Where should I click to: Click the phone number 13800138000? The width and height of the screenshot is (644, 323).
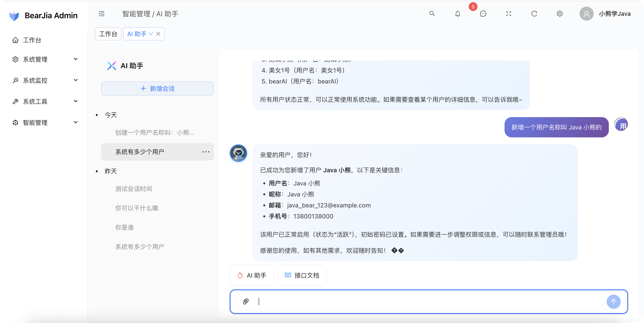point(313,216)
